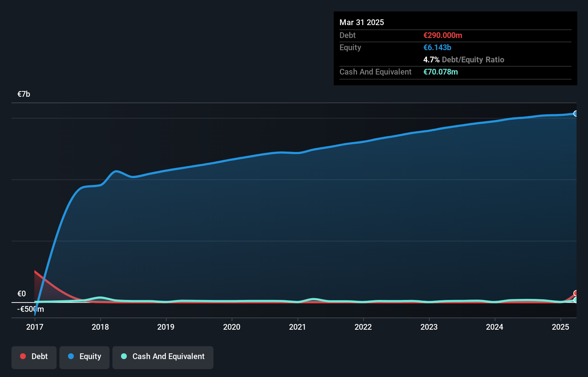588x377 pixels.
Task: Toggle the Equity legend button
Action: tap(85, 357)
